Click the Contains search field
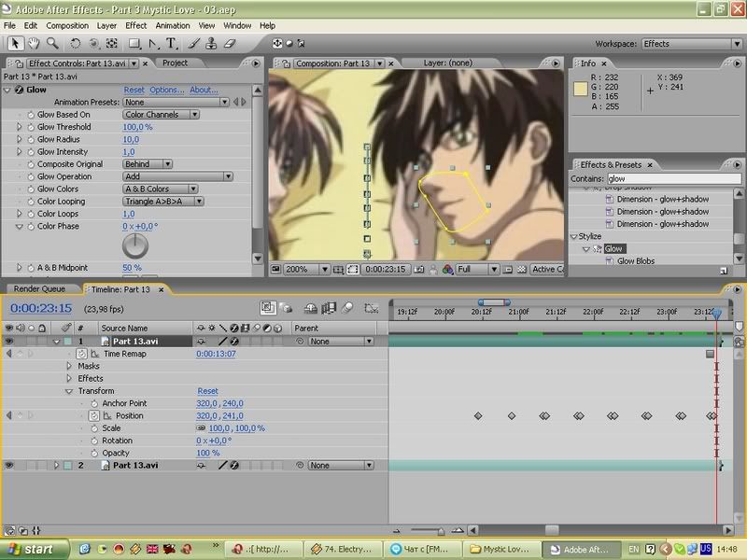Viewport: 747px width, 560px height. (674, 179)
